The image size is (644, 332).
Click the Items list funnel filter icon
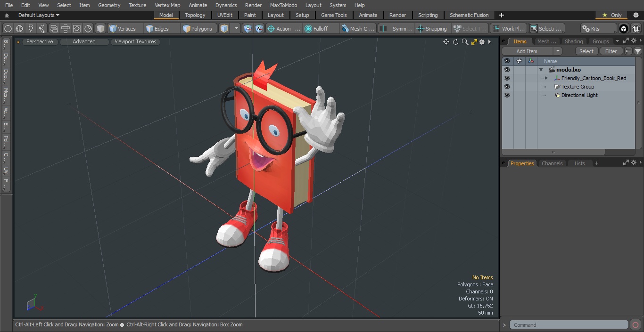pos(638,51)
